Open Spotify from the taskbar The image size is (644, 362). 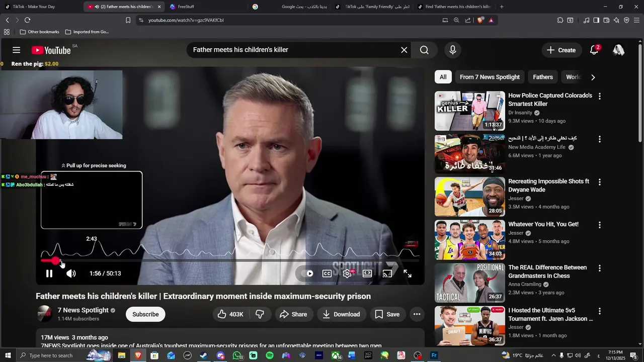pos(269,355)
